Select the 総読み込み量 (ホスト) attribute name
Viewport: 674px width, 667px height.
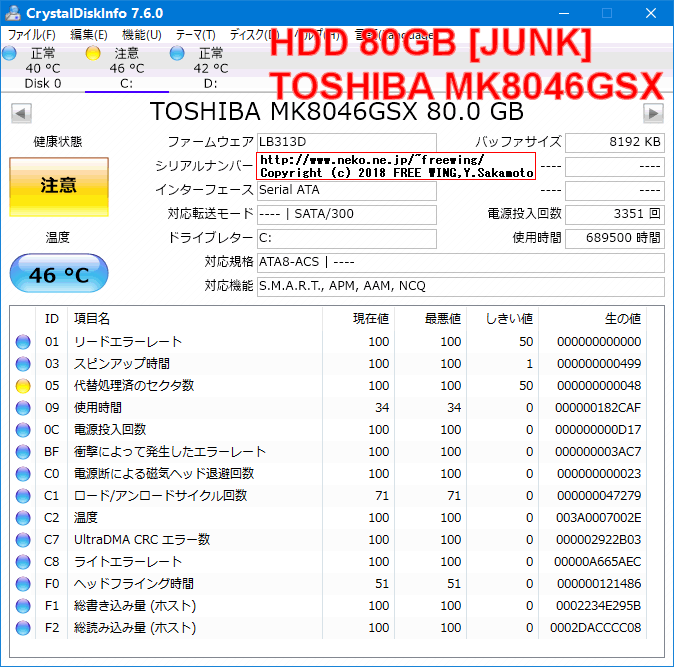135,628
